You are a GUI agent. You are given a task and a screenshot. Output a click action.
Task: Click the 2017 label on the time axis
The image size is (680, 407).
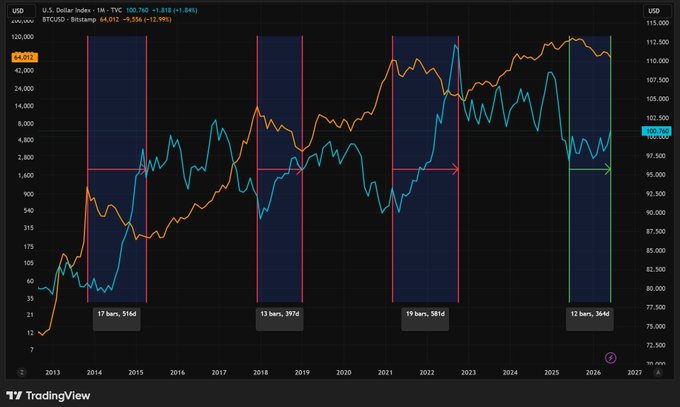[219, 373]
